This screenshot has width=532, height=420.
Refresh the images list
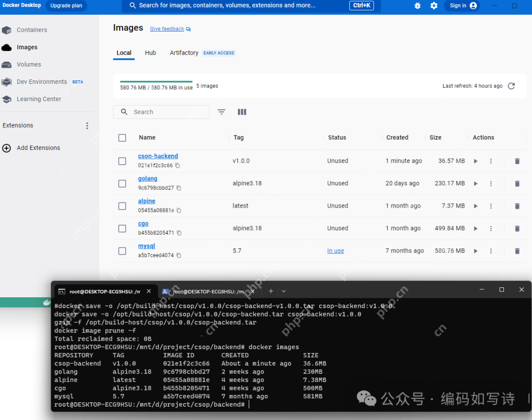click(x=511, y=86)
